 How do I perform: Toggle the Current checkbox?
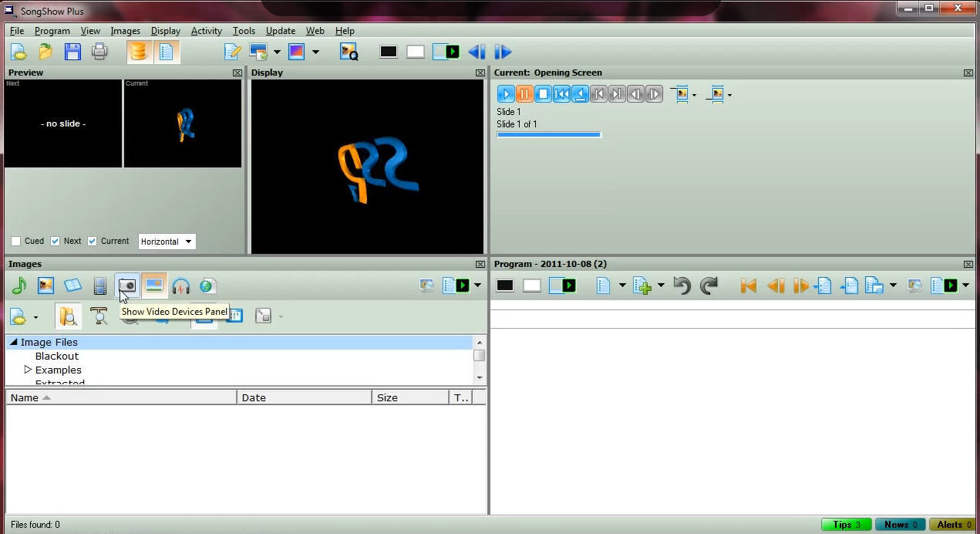[92, 241]
